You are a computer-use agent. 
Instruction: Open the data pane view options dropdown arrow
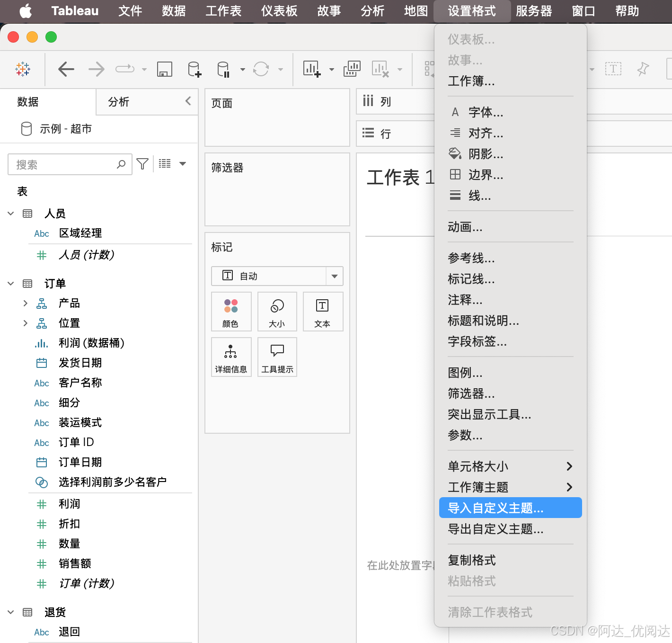[183, 164]
